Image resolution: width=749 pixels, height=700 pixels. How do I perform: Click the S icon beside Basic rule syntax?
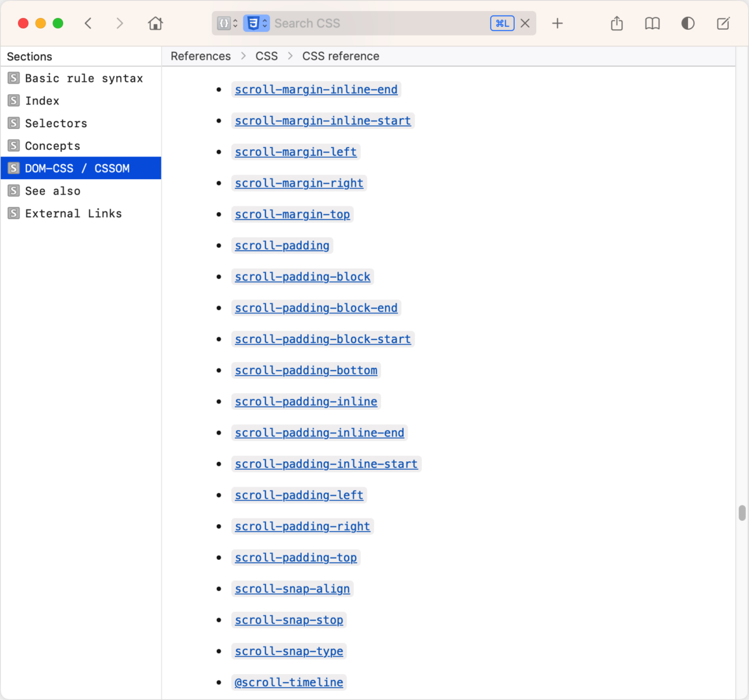coord(14,78)
